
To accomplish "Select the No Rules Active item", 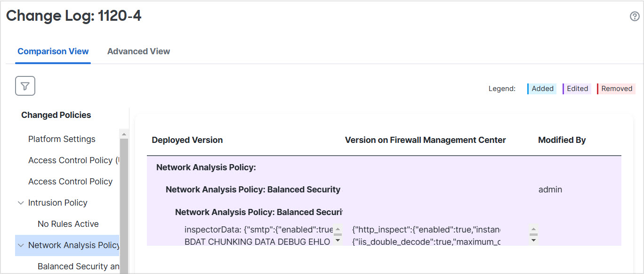I will tap(68, 224).
